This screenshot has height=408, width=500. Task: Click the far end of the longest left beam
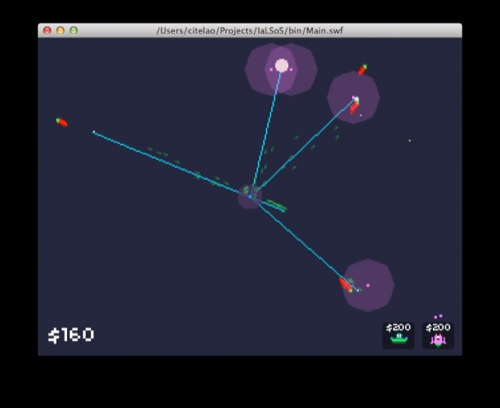point(94,132)
